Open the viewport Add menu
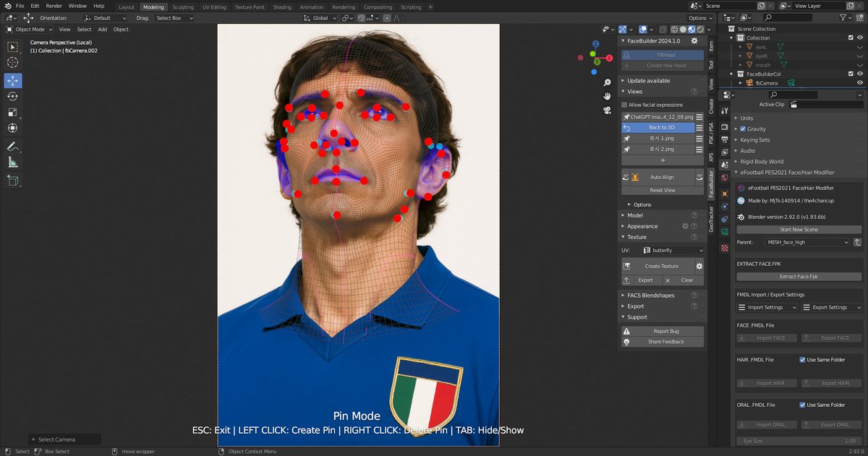 click(x=103, y=30)
